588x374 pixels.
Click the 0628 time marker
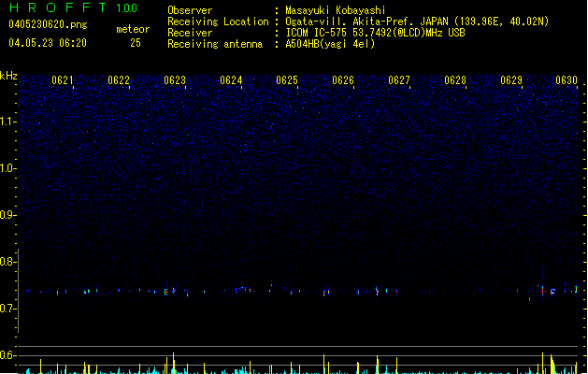tap(455, 80)
